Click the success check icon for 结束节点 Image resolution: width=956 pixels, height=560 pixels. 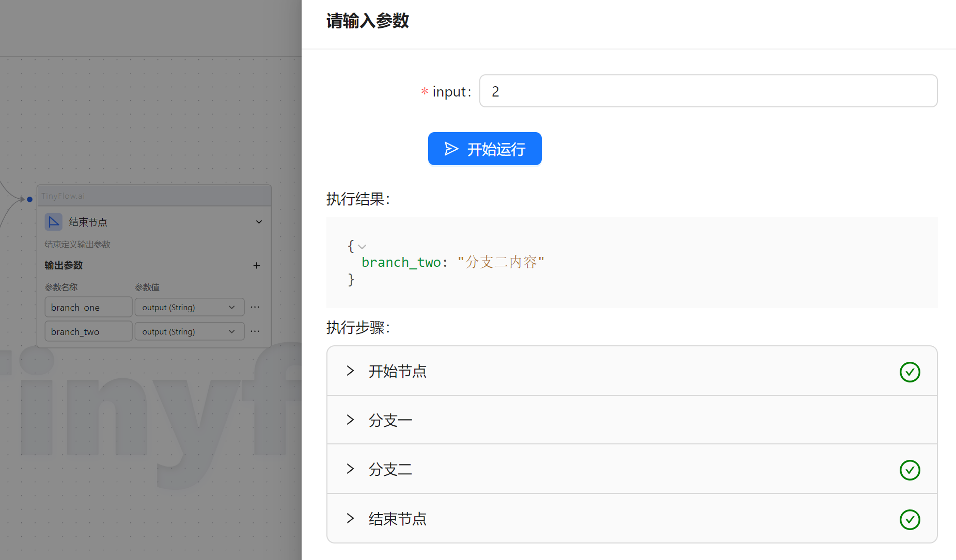tap(910, 519)
